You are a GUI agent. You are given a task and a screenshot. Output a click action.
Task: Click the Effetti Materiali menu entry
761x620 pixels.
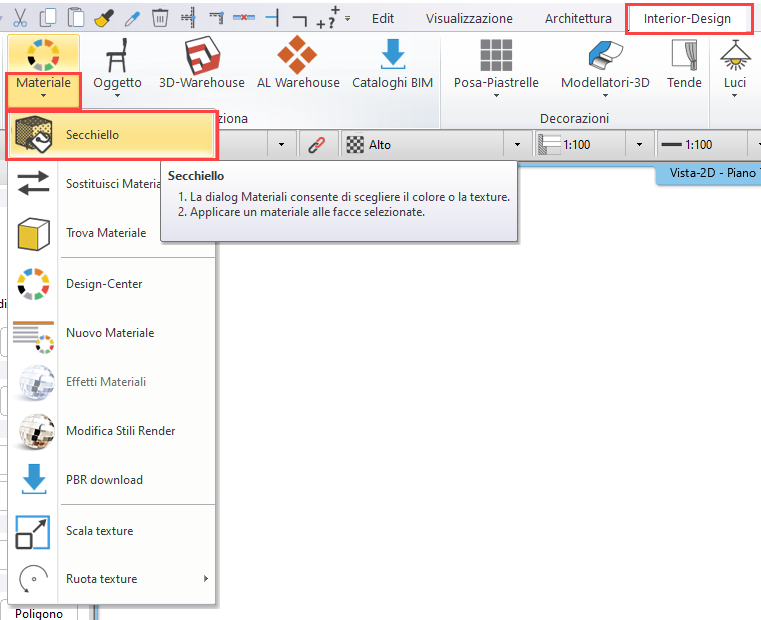(113, 382)
